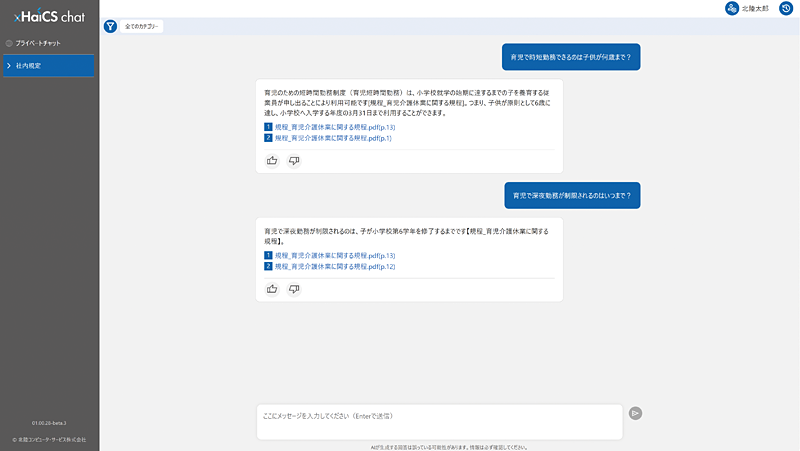The width and height of the screenshot is (800, 451).
Task: Dislike the 深夜勤務 answer
Action: click(294, 289)
